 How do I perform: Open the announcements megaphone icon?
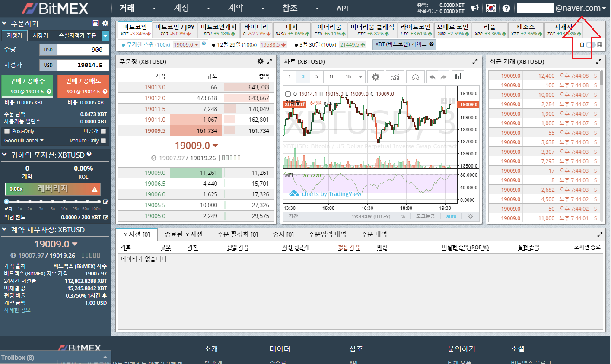coord(474,8)
